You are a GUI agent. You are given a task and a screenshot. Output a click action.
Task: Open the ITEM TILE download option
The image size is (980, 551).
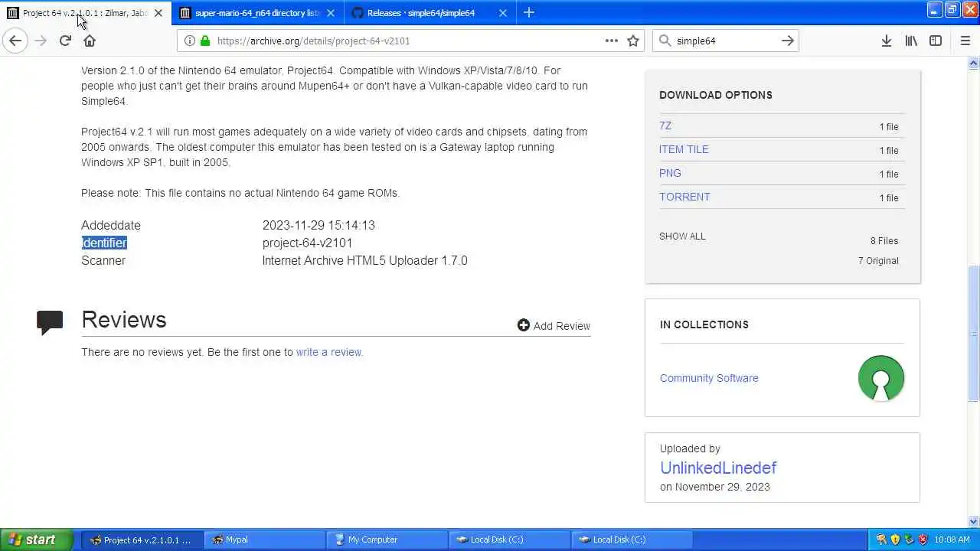[684, 149]
